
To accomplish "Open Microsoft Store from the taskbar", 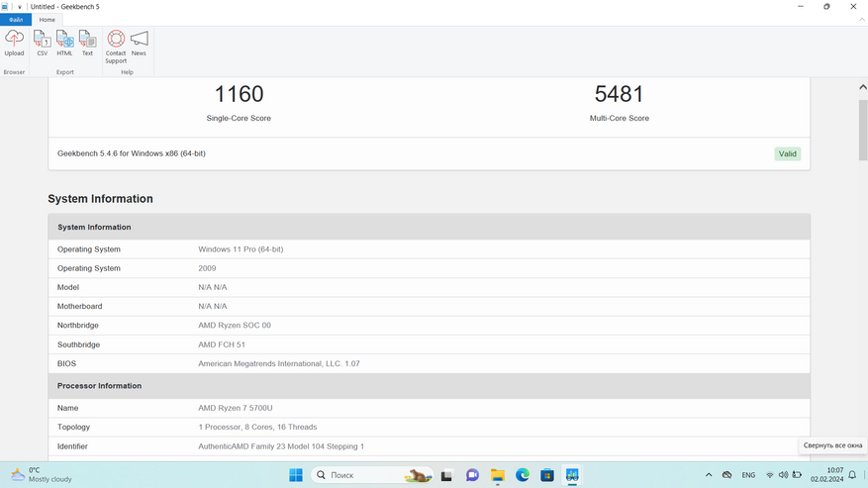I will [547, 475].
